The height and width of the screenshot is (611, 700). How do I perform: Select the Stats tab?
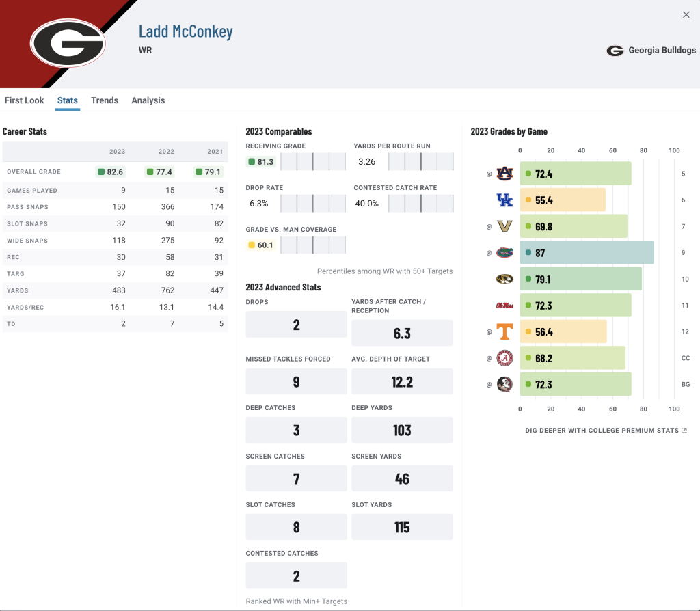[x=68, y=100]
